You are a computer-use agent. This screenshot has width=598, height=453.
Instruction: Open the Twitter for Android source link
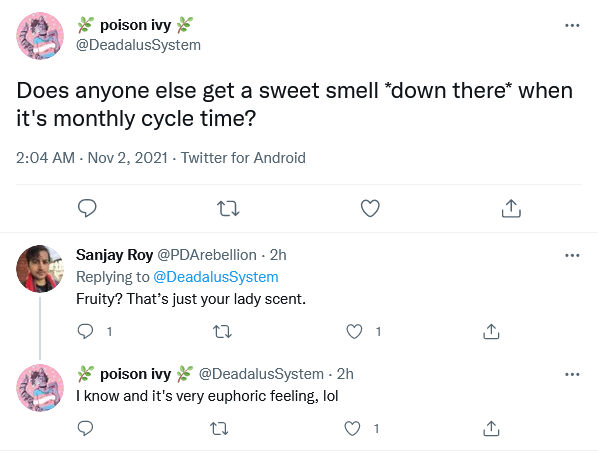[x=243, y=158]
